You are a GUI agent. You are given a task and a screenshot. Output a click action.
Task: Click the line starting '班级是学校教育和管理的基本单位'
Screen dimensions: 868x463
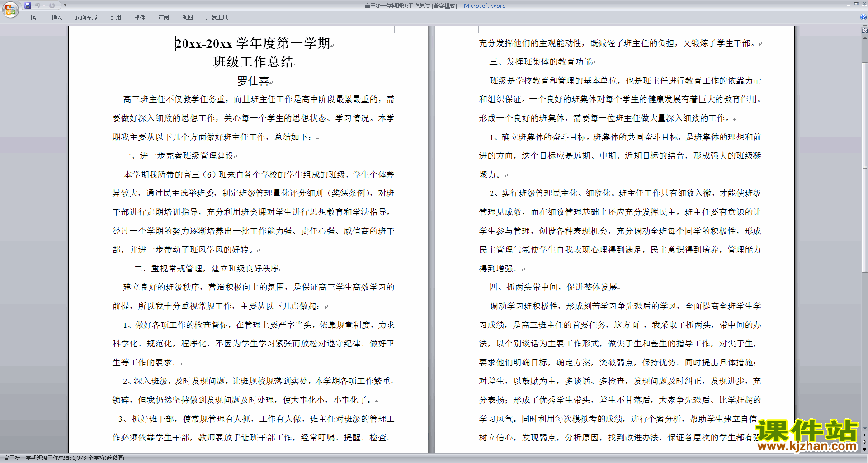pyautogui.click(x=625, y=81)
